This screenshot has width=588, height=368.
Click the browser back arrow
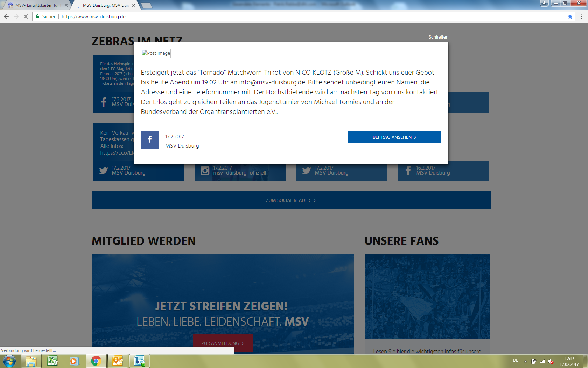(x=6, y=16)
